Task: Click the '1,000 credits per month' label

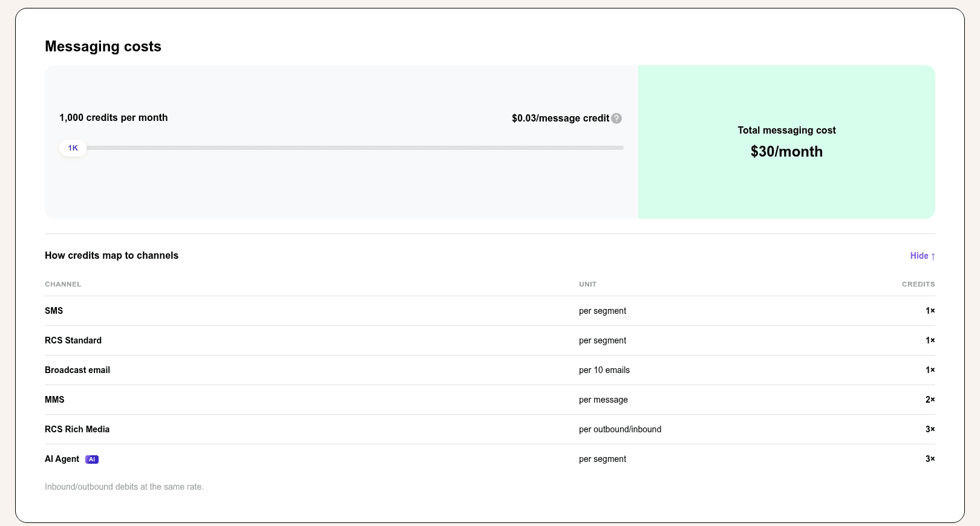Action: (114, 118)
